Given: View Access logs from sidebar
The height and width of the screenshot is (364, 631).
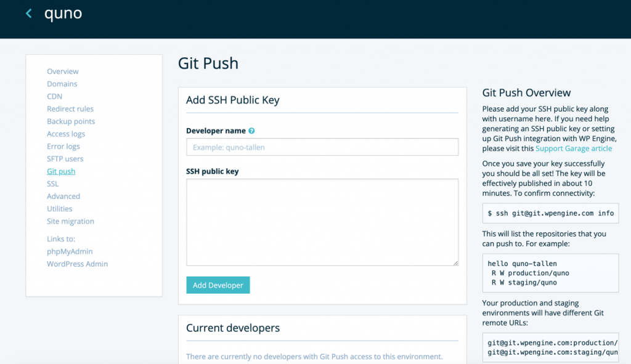Looking at the screenshot, I should (66, 134).
